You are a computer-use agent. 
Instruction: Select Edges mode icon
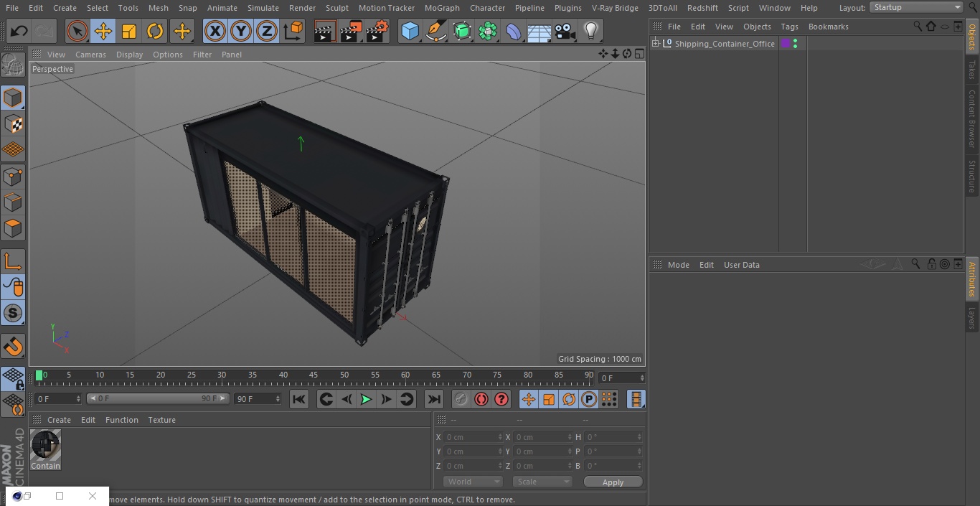point(13,202)
